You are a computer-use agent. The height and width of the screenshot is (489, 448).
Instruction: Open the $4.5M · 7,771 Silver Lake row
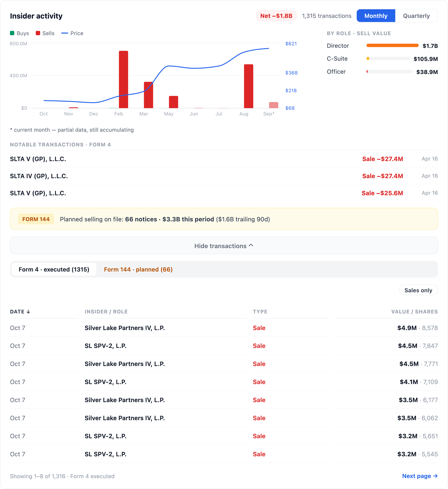[224, 364]
